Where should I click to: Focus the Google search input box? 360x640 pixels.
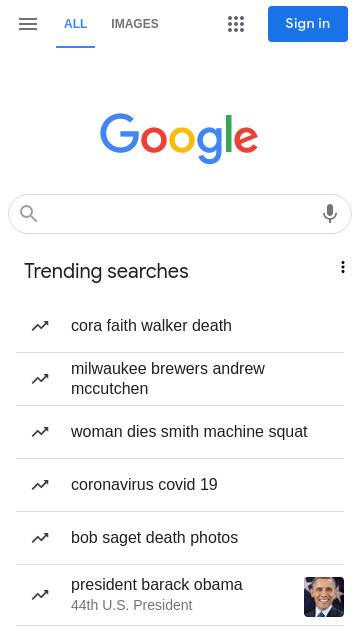(x=180, y=213)
